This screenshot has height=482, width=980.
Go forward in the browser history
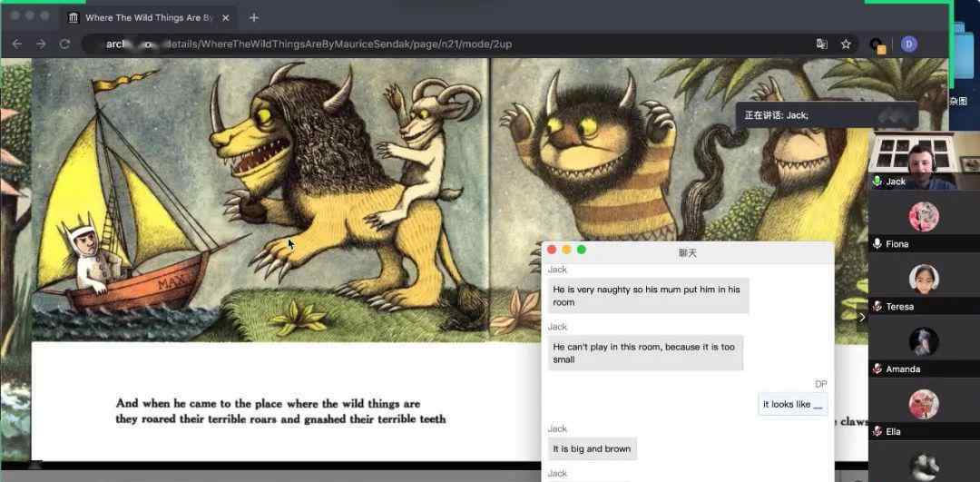[41, 44]
